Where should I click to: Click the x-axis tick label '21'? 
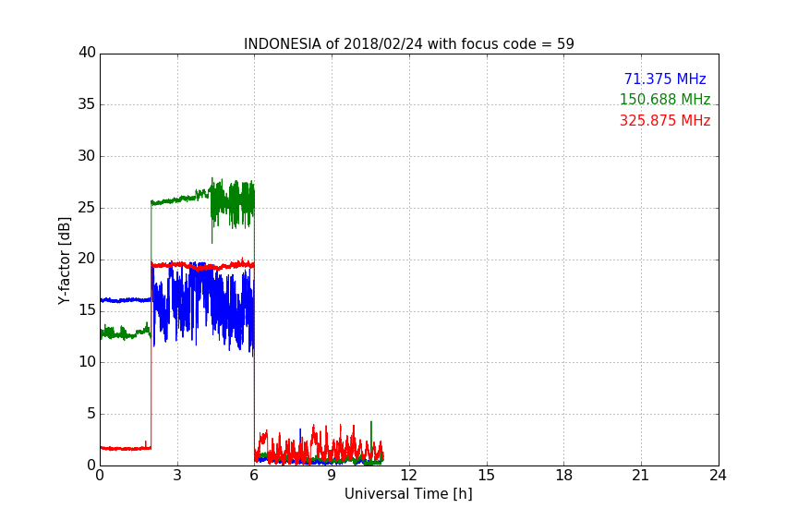(x=641, y=476)
